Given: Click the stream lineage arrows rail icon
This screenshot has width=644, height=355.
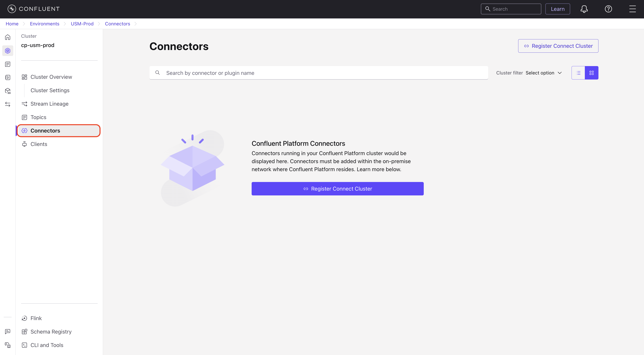Looking at the screenshot, I should click(x=8, y=104).
